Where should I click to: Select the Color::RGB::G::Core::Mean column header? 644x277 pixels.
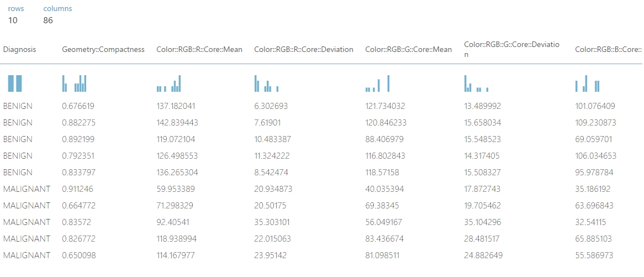(x=408, y=50)
